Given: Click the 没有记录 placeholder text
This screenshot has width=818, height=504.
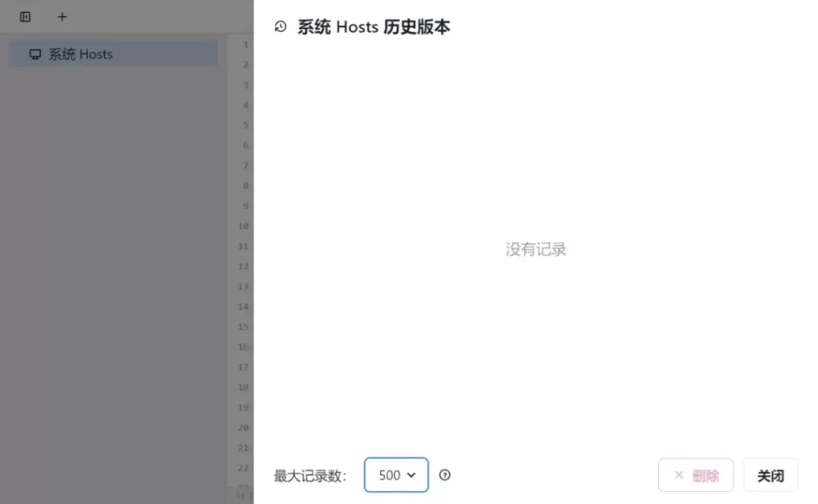Looking at the screenshot, I should pyautogui.click(x=536, y=249).
